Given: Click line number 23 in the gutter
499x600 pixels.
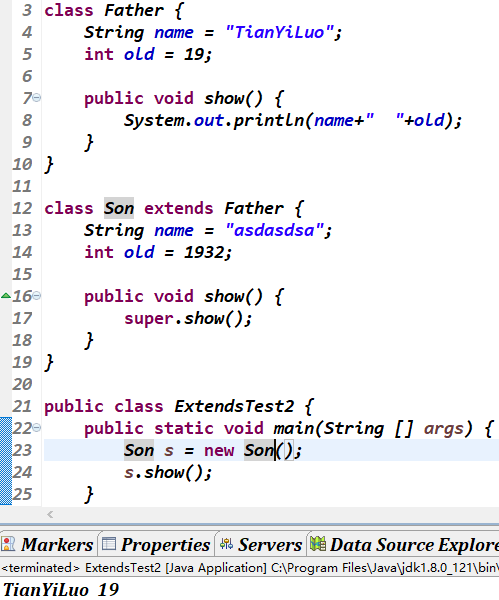Looking at the screenshot, I should (22, 450).
